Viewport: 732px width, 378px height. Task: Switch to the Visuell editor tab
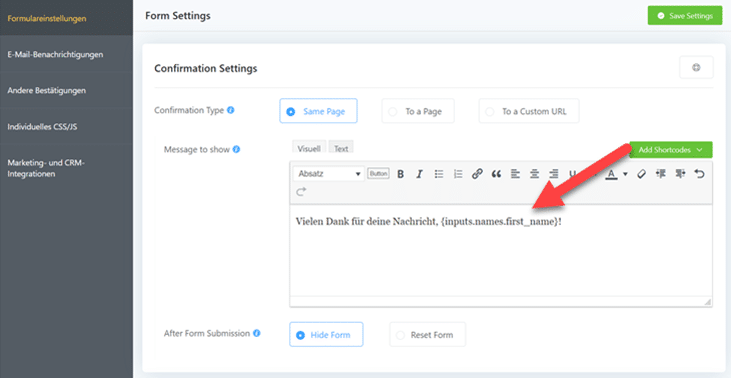coord(309,148)
